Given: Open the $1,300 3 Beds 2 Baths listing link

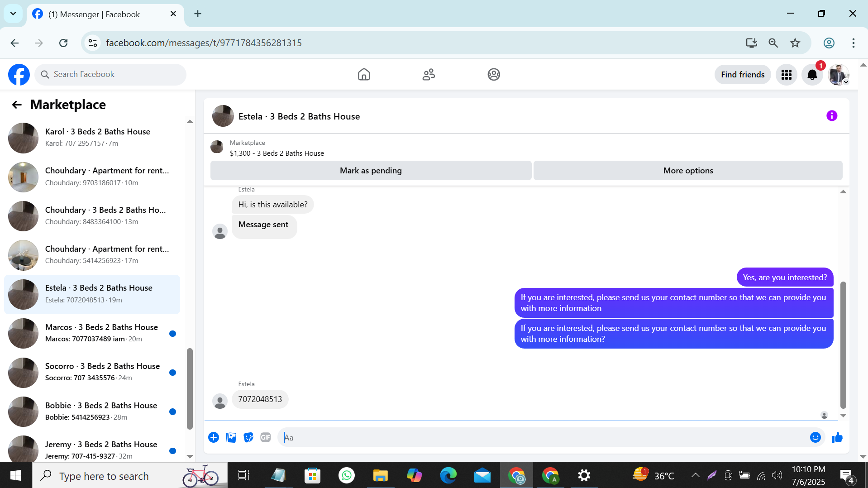Looking at the screenshot, I should pos(277,153).
